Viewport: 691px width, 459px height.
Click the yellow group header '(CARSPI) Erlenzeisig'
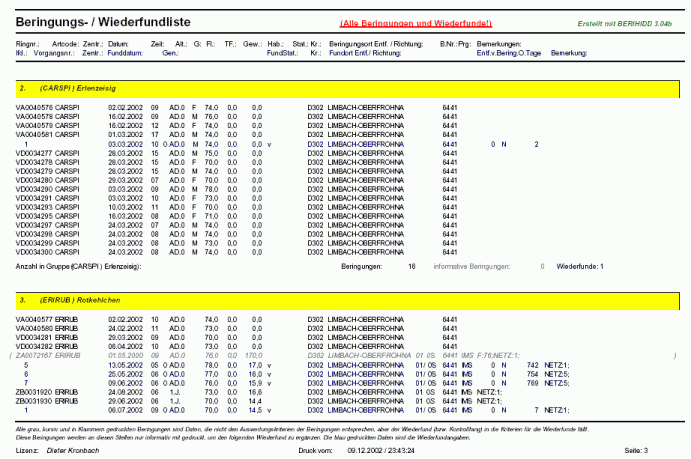click(347, 89)
